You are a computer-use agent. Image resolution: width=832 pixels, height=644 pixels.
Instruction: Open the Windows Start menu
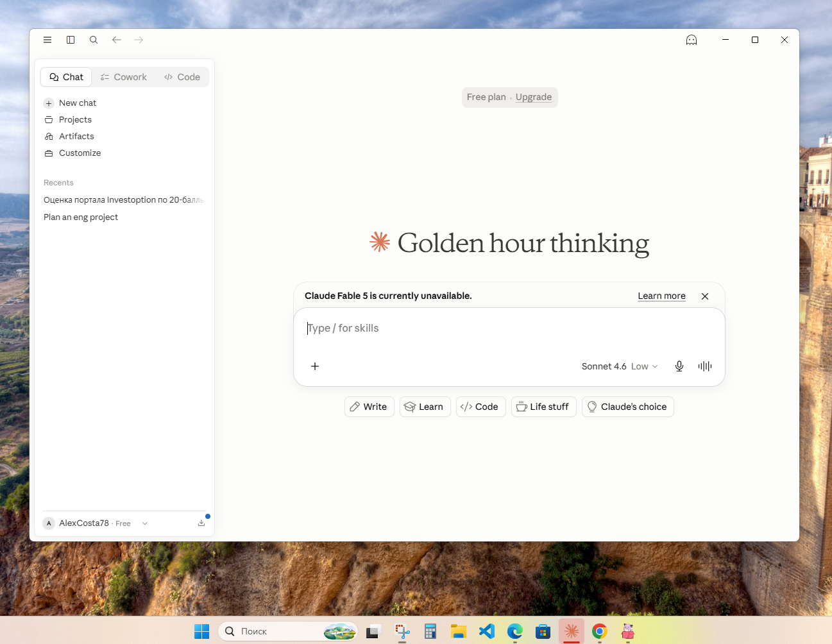click(x=202, y=631)
